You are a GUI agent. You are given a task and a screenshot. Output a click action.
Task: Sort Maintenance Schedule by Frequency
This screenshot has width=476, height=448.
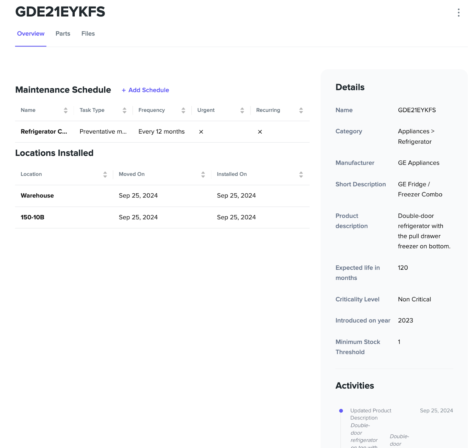pos(183,110)
